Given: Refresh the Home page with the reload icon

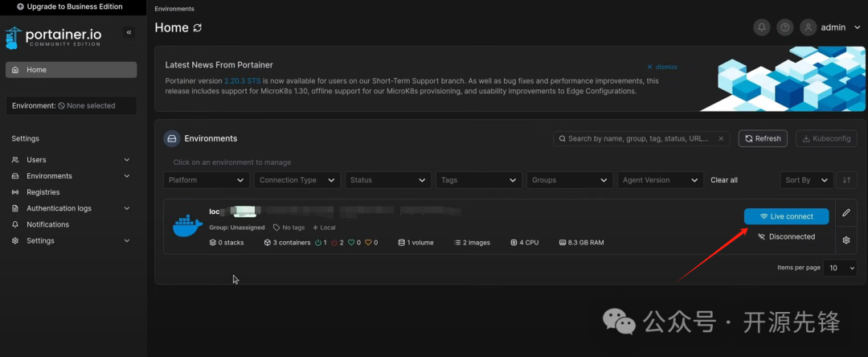Looking at the screenshot, I should coord(198,27).
